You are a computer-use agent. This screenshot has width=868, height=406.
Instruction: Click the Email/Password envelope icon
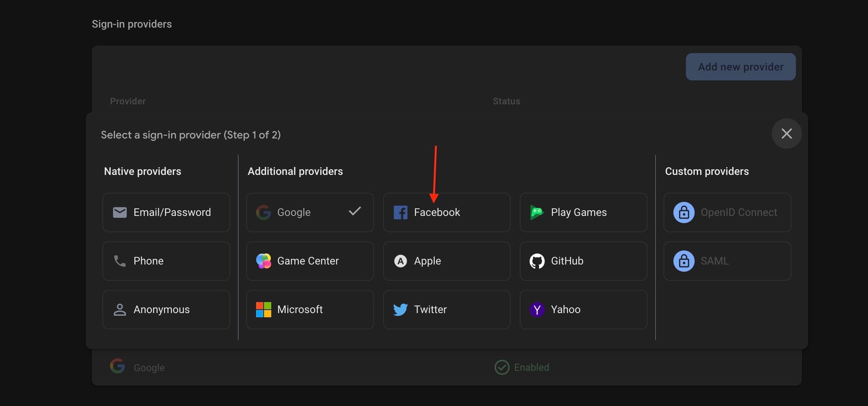(x=120, y=212)
